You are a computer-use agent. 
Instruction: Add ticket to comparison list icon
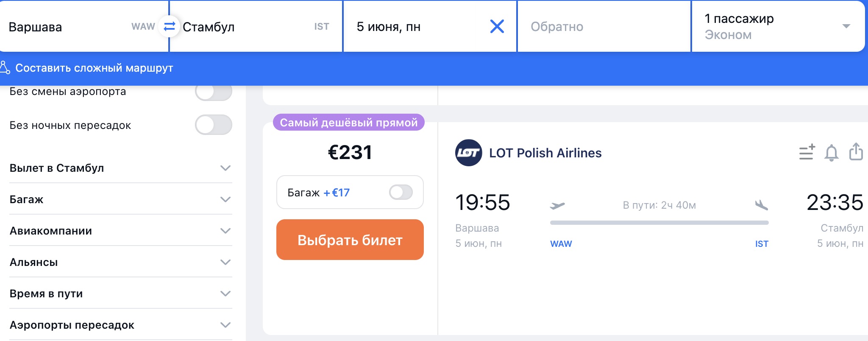point(807,152)
